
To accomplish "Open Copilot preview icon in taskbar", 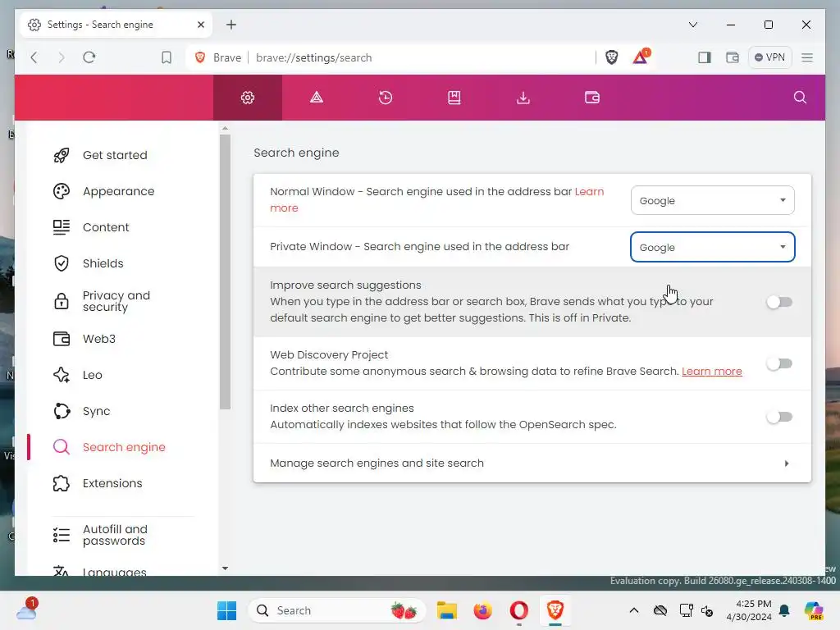I will tap(814, 610).
